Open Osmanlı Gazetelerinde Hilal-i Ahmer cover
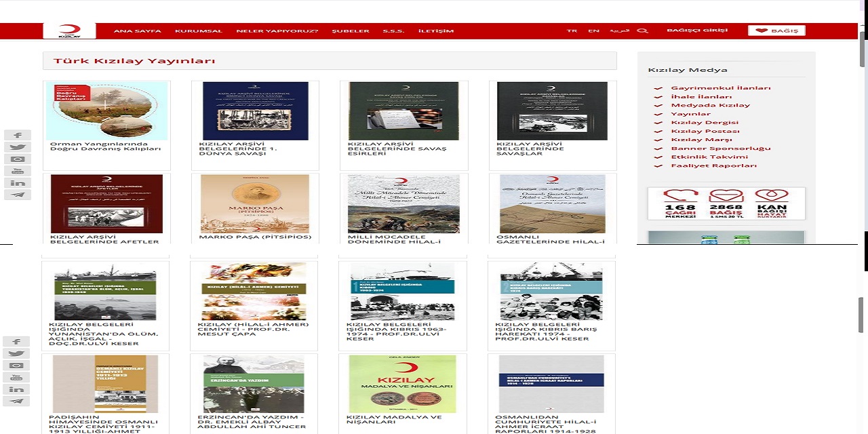 click(x=553, y=204)
